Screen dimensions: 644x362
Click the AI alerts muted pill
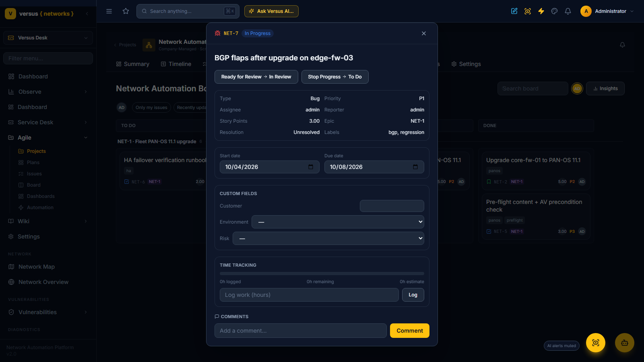coord(561,346)
